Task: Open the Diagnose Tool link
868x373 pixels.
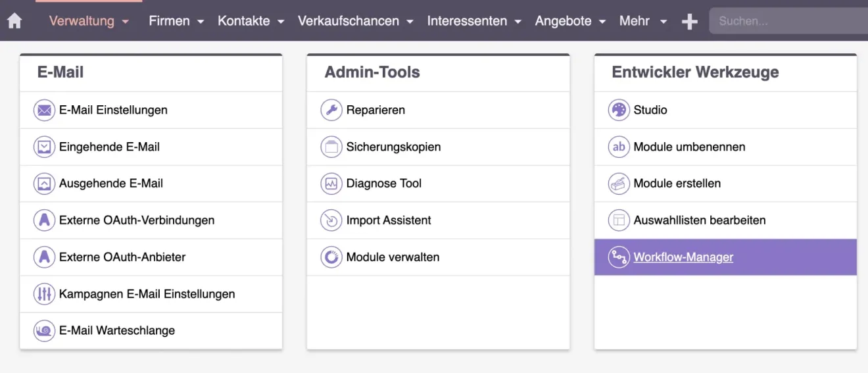Action: click(384, 184)
